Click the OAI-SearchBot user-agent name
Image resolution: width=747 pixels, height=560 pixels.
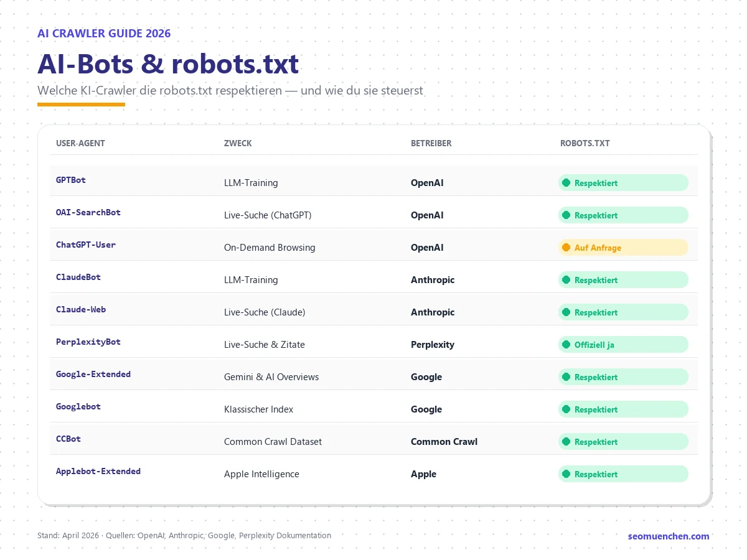[88, 213]
